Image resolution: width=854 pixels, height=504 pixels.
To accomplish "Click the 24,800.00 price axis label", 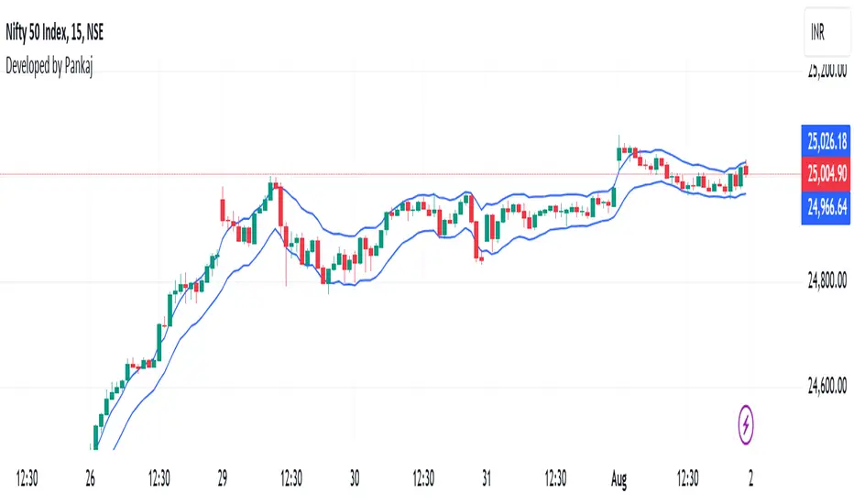I will (x=827, y=280).
